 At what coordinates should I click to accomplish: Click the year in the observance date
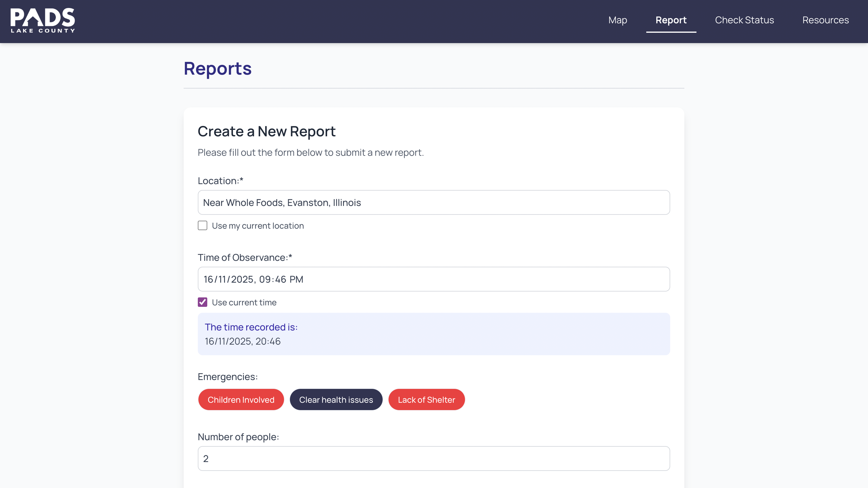[242, 279]
